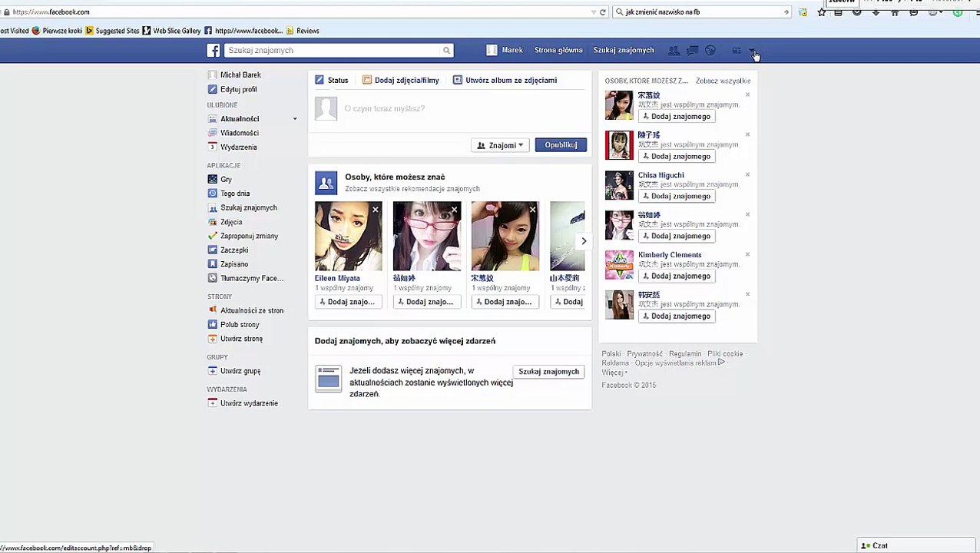
Task: Click Marek profile picture in top bar
Action: click(492, 50)
